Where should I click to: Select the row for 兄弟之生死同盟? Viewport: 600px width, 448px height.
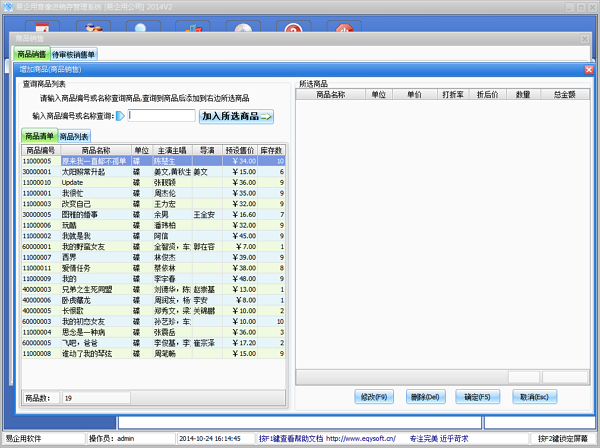(153, 290)
